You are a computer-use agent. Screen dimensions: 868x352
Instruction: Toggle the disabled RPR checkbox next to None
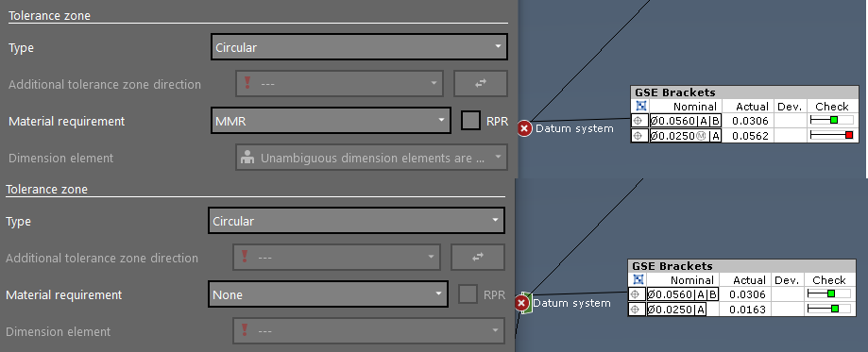point(468,294)
